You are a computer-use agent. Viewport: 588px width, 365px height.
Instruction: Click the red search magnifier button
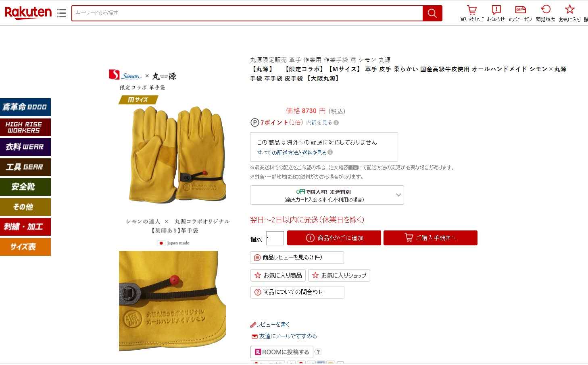(x=432, y=13)
